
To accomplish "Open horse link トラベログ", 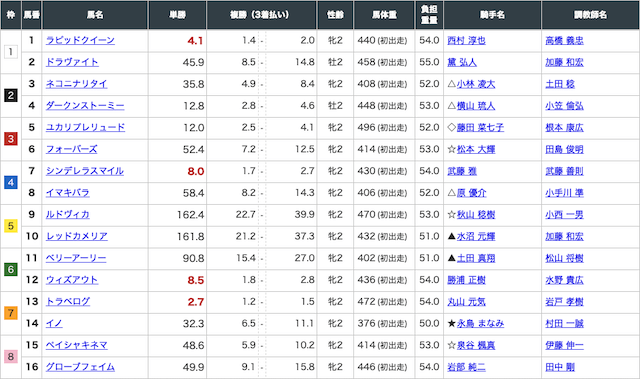I will [68, 301].
